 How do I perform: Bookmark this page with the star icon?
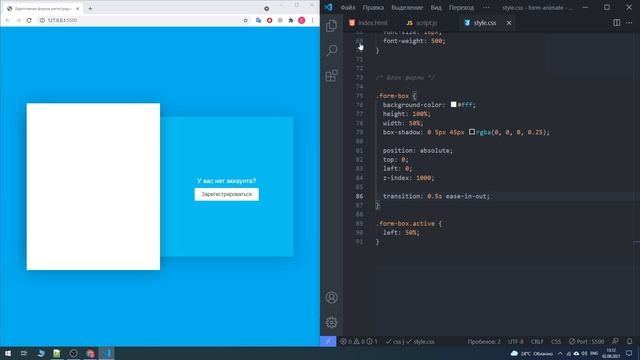click(245, 20)
